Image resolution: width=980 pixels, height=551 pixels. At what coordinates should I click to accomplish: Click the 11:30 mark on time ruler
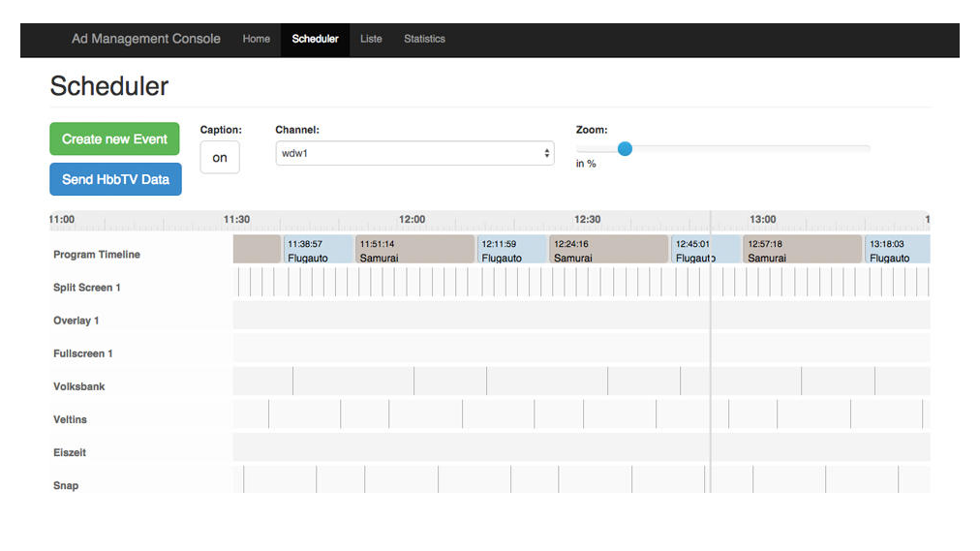click(237, 219)
